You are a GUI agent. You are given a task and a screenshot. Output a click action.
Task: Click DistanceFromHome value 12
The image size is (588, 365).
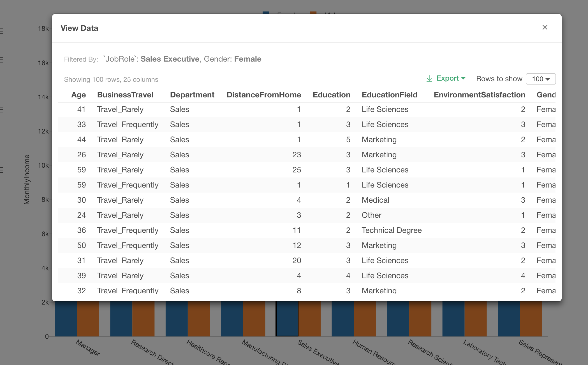[297, 245]
